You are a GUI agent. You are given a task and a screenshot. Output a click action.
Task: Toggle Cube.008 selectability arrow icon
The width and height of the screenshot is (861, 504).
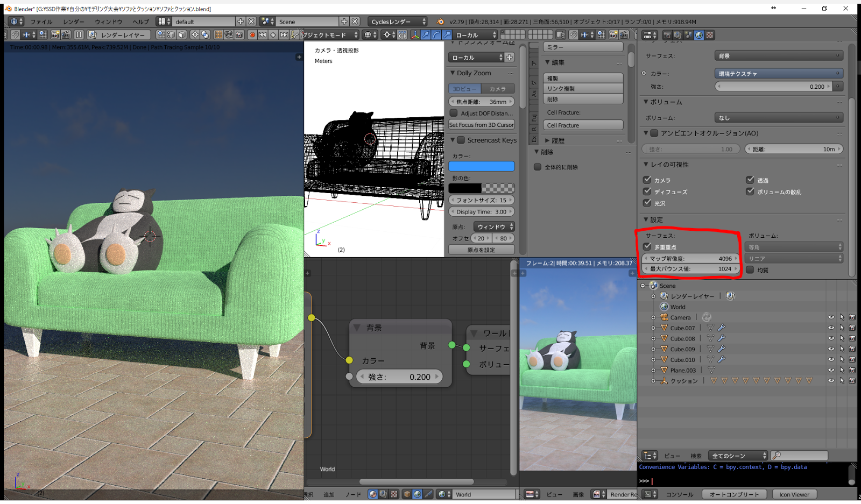[842, 338]
